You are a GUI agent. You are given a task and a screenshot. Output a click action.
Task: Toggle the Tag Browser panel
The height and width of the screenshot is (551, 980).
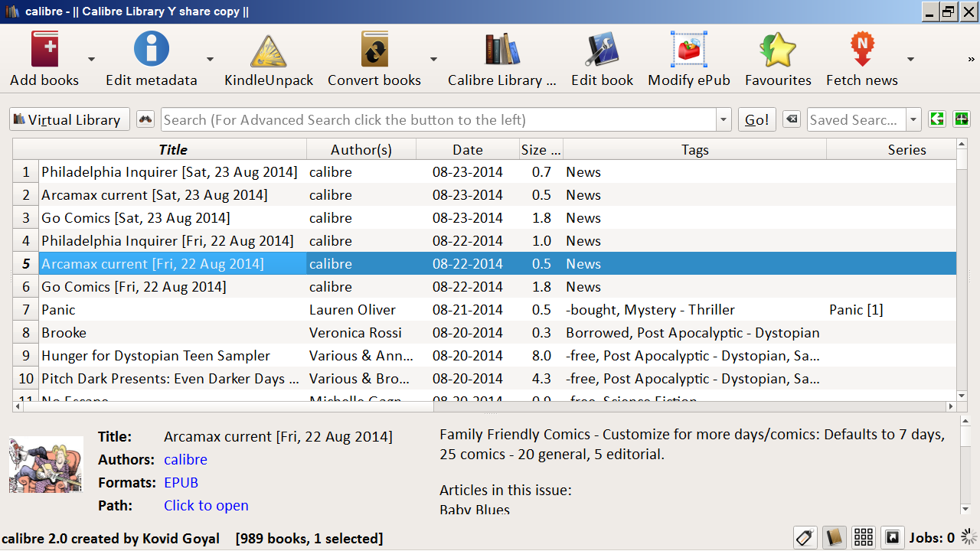805,537
